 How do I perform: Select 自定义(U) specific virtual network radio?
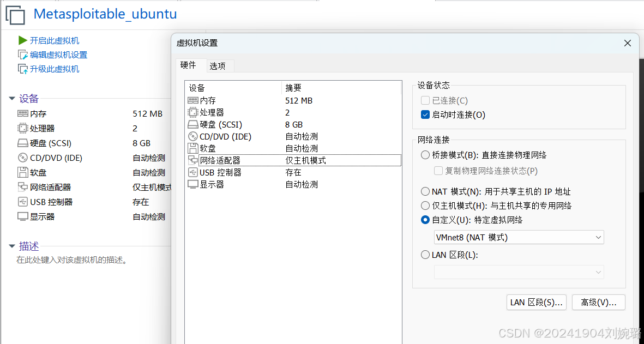[x=425, y=220]
